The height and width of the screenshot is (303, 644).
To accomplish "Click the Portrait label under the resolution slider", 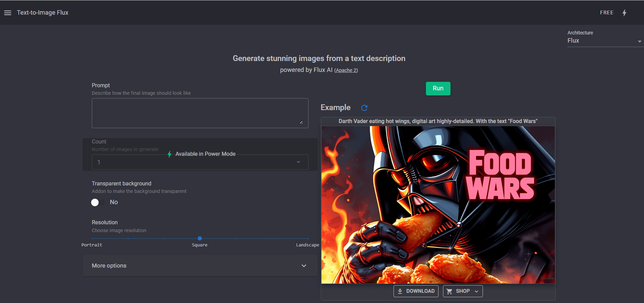I will pos(92,245).
